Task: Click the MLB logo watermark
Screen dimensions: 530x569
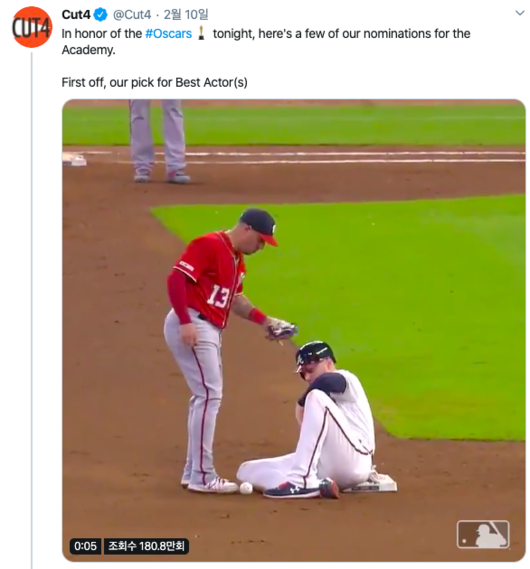Action: click(x=483, y=534)
